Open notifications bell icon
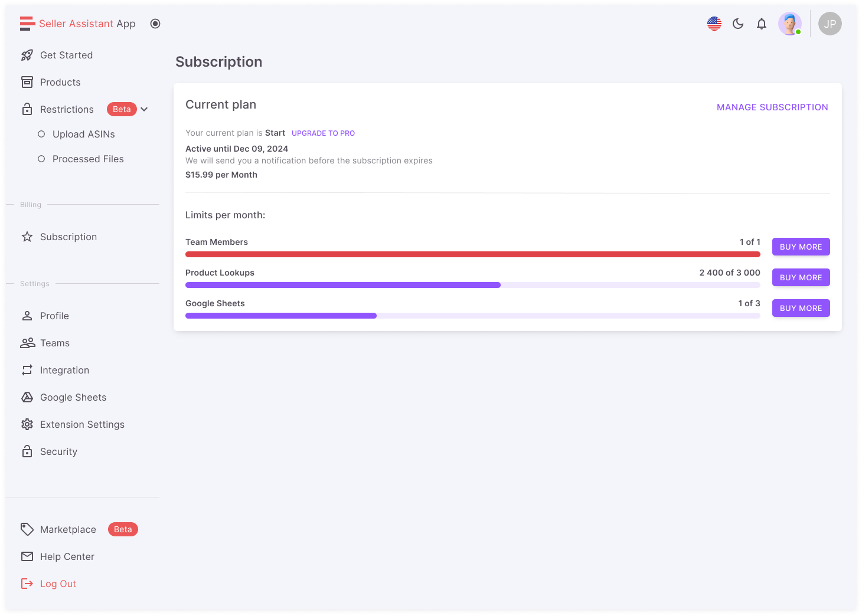The height and width of the screenshot is (616, 862). coord(761,24)
